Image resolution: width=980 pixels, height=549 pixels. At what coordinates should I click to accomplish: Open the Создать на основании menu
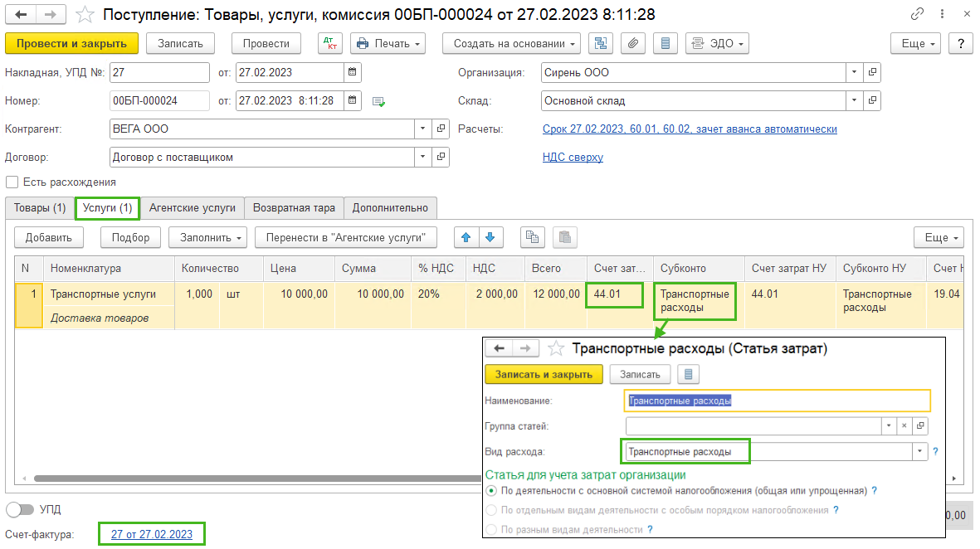click(511, 44)
